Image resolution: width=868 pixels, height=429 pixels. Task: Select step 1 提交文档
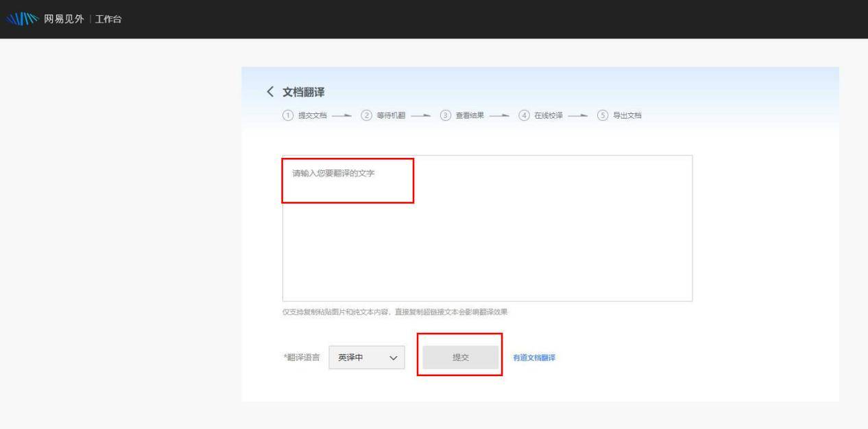(303, 114)
